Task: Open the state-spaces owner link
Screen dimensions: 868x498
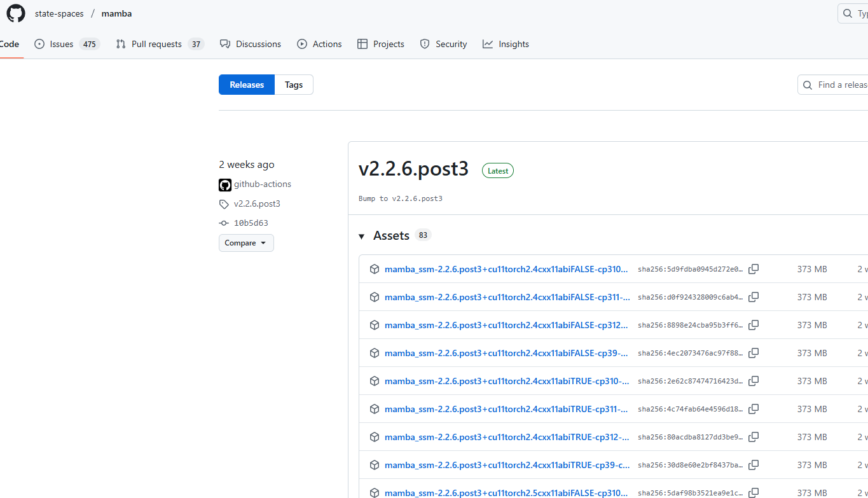Action: (59, 13)
